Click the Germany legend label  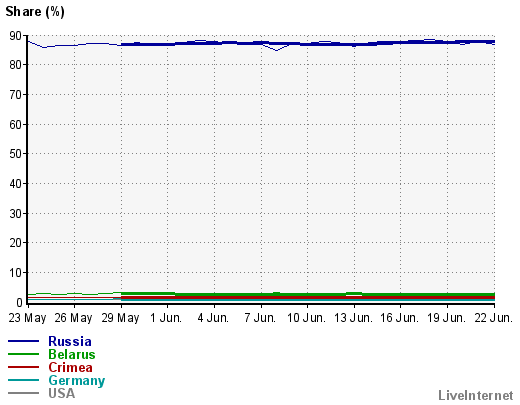click(77, 381)
